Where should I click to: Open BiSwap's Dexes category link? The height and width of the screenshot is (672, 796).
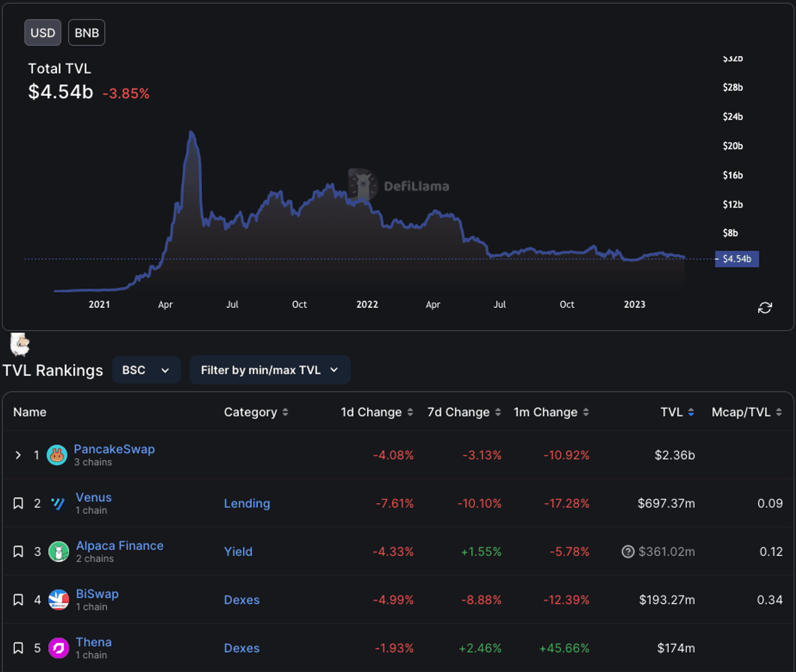(242, 600)
